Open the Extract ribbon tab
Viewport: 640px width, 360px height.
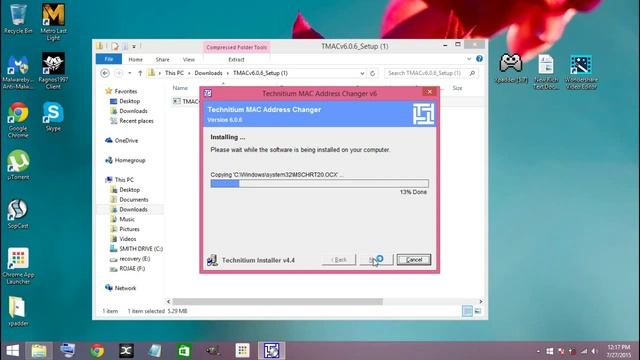coord(236,59)
